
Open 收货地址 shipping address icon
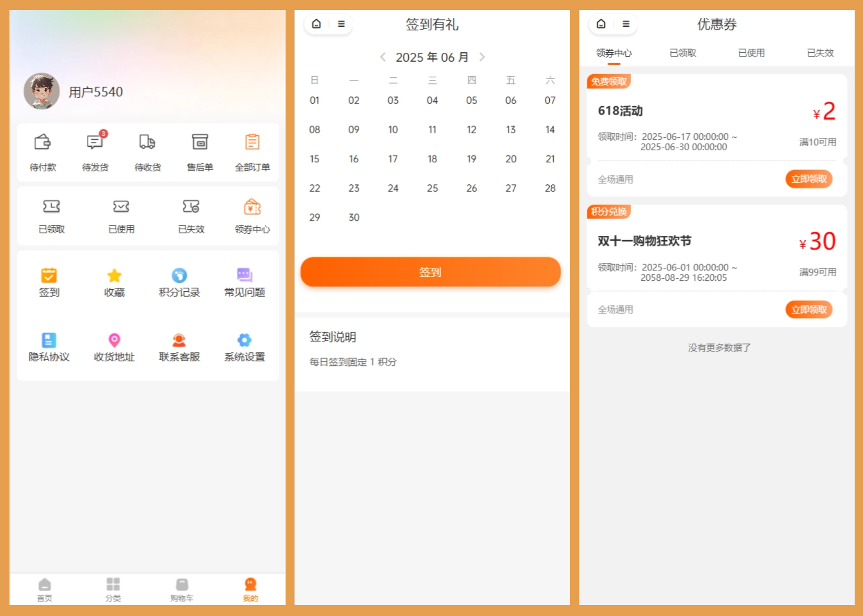pos(114,340)
